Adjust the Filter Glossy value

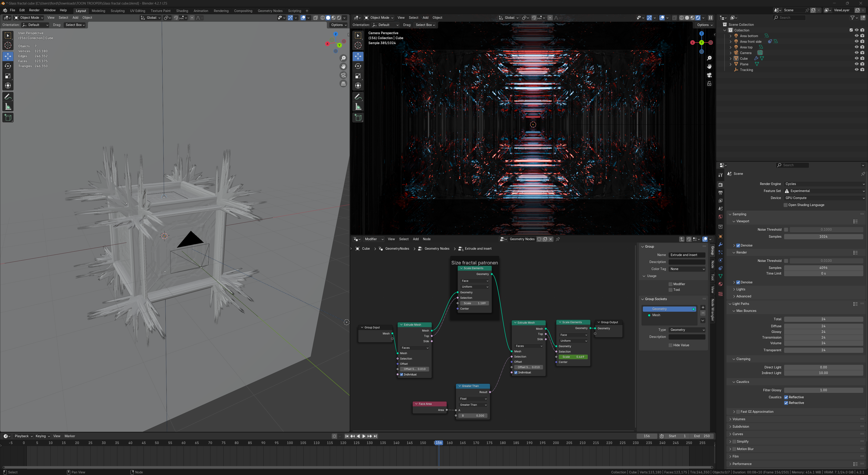coord(823,390)
